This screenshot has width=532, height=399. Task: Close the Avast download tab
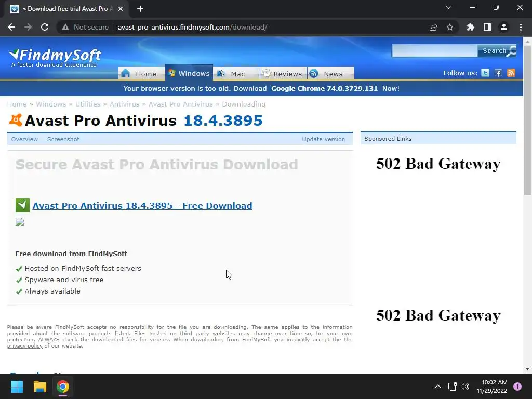[x=121, y=9]
